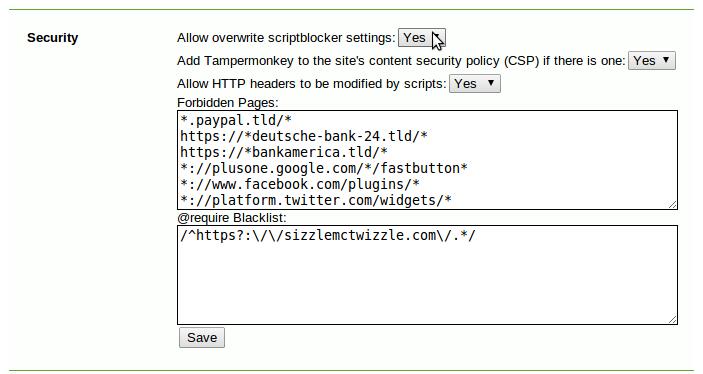Open the Allow overwrite scriptblocker settings dropdown
Screen dimensions: 703x374
[x=421, y=38]
